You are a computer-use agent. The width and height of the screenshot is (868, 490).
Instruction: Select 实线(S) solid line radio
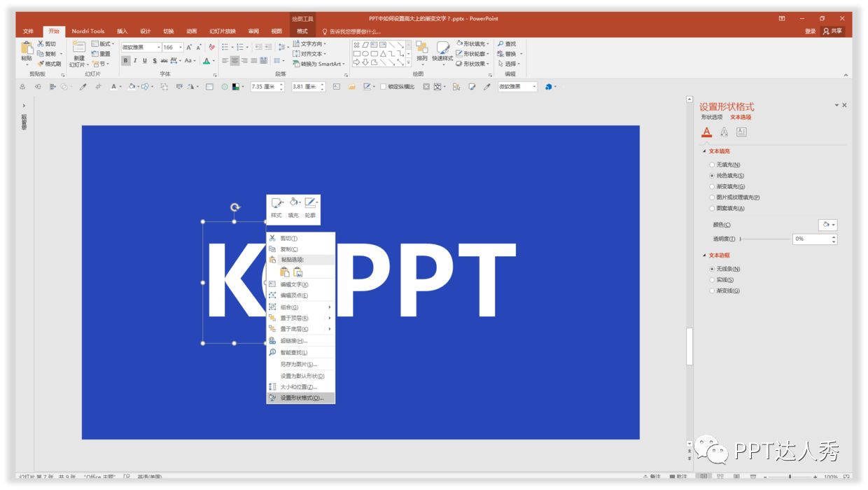click(x=712, y=280)
